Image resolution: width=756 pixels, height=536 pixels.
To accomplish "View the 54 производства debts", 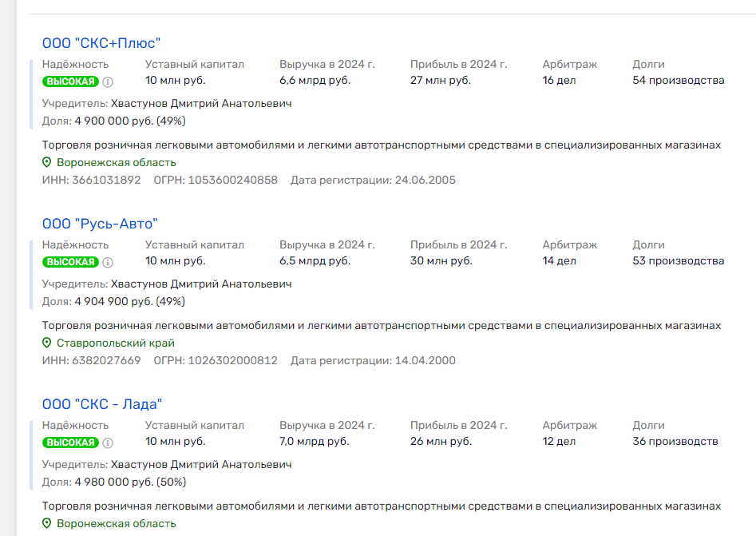I will pos(678,81).
